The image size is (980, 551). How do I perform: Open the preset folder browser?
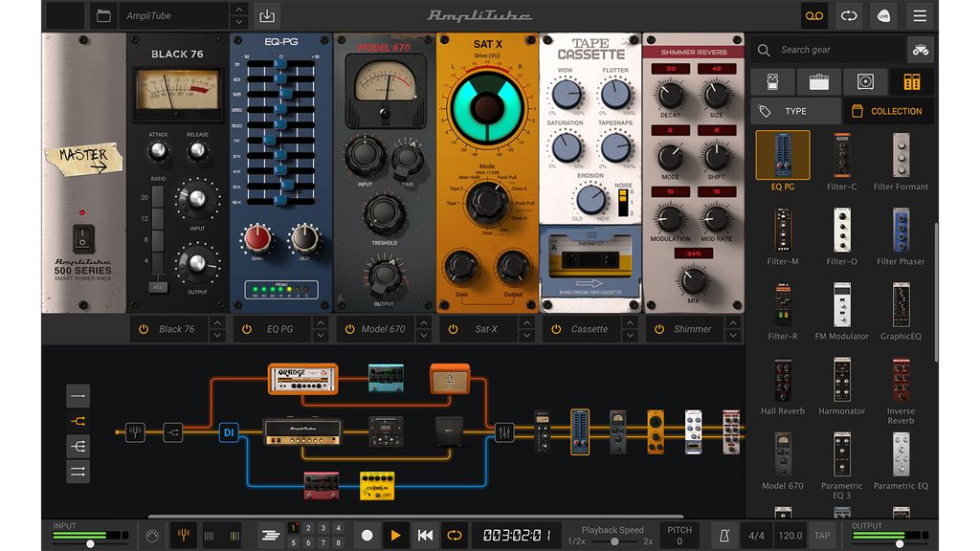103,15
